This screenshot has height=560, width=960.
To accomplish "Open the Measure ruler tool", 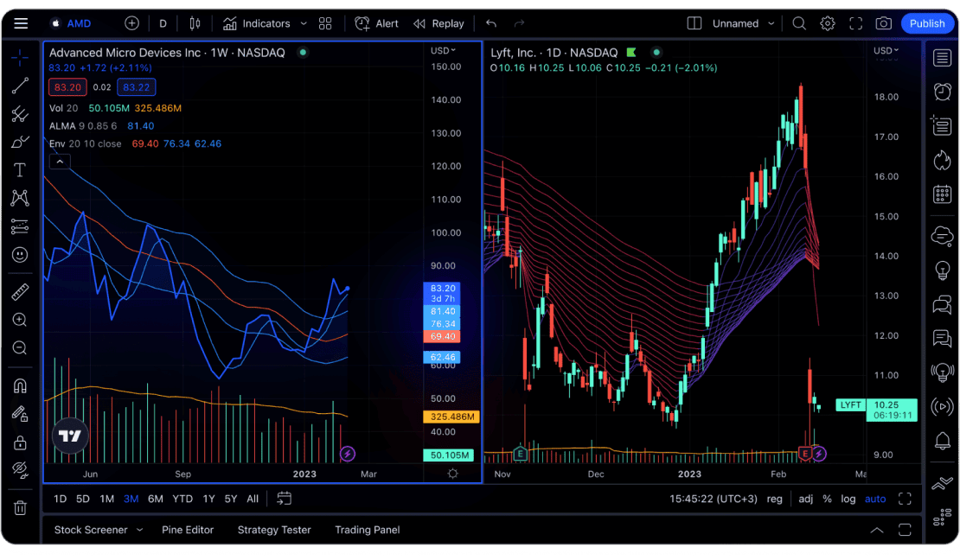I will pyautogui.click(x=19, y=290).
